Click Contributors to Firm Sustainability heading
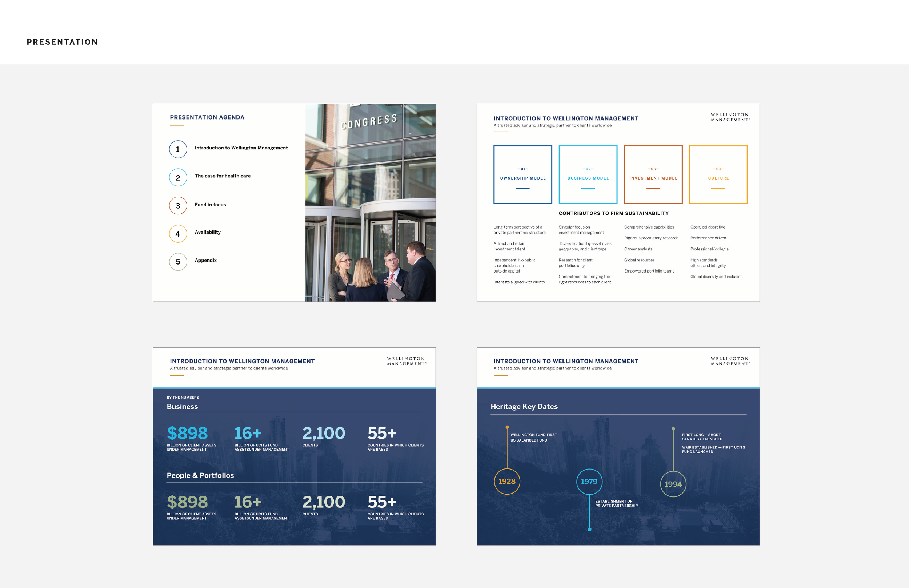The height and width of the screenshot is (588, 909). click(614, 213)
